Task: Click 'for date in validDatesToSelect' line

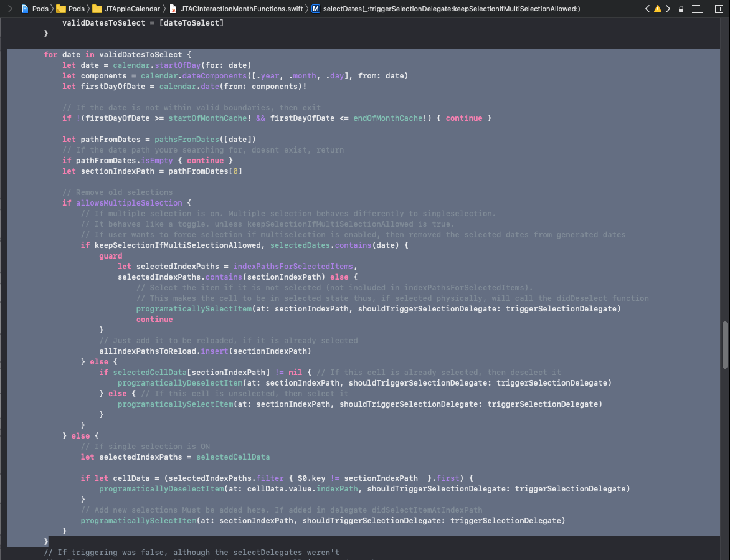Action: [x=117, y=54]
